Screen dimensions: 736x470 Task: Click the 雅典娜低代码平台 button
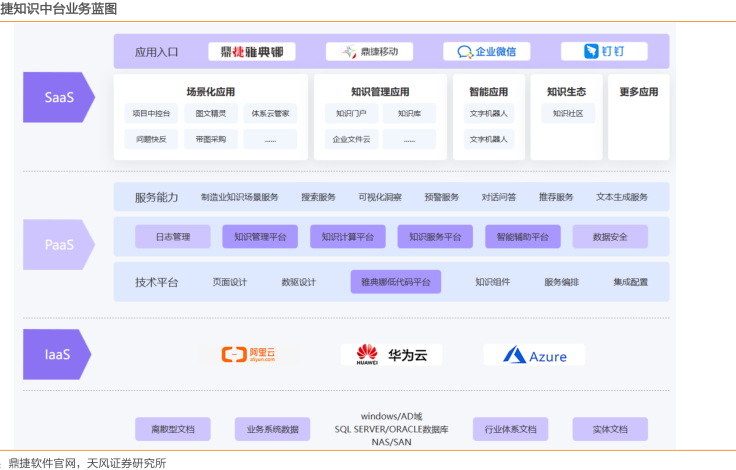click(396, 282)
